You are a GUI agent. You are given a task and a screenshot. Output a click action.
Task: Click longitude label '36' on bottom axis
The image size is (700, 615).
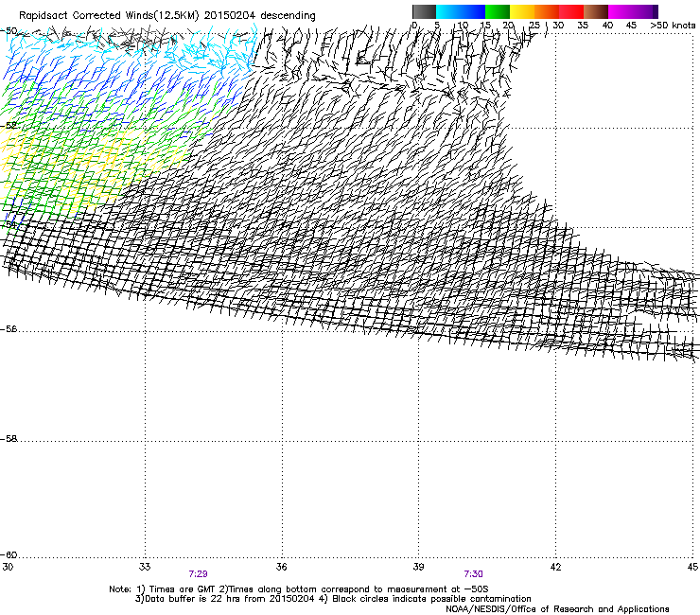pos(282,567)
